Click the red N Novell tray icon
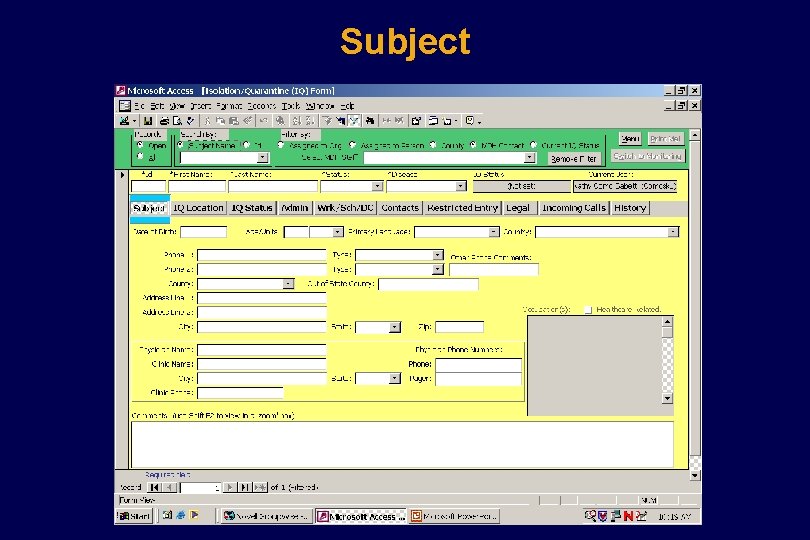Viewport: 810px width, 540px height. [x=628, y=516]
